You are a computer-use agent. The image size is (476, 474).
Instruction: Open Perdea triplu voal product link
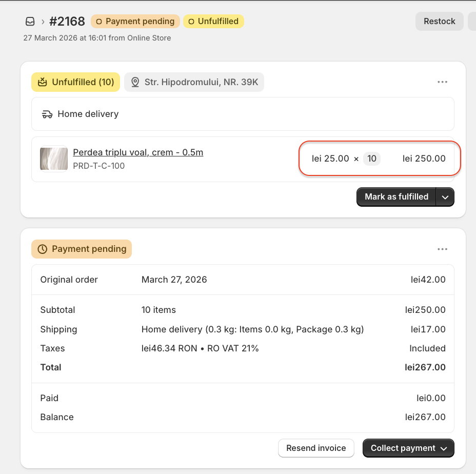[x=138, y=152]
